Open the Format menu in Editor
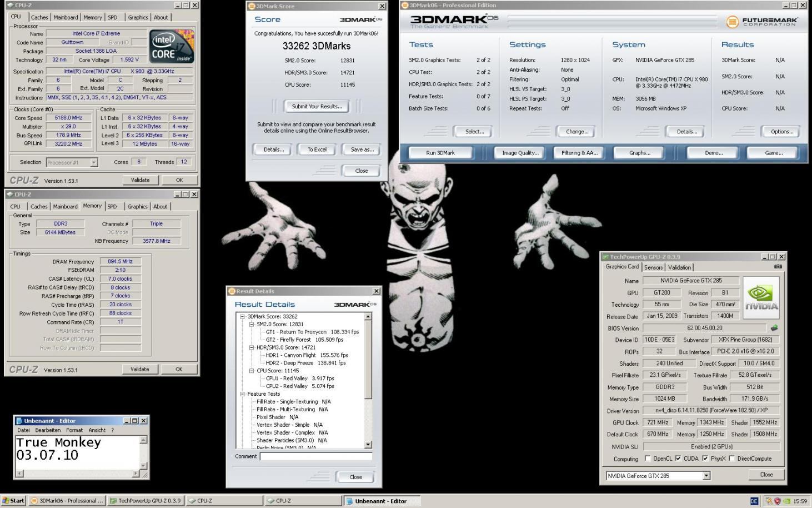The image size is (812, 508). click(x=74, y=430)
